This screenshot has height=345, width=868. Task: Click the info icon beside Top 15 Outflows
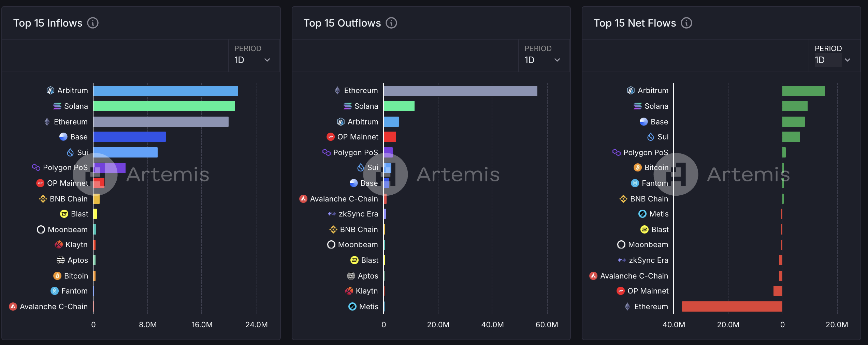pyautogui.click(x=391, y=23)
